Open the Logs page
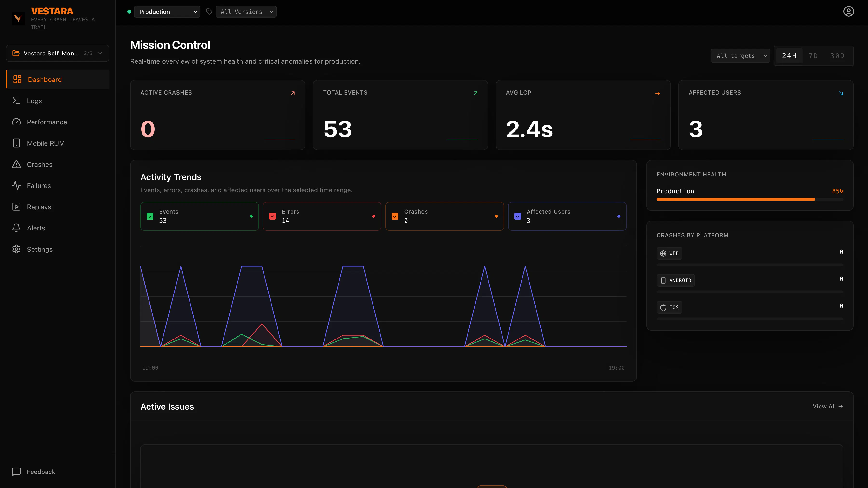This screenshot has width=868, height=488. click(58, 101)
